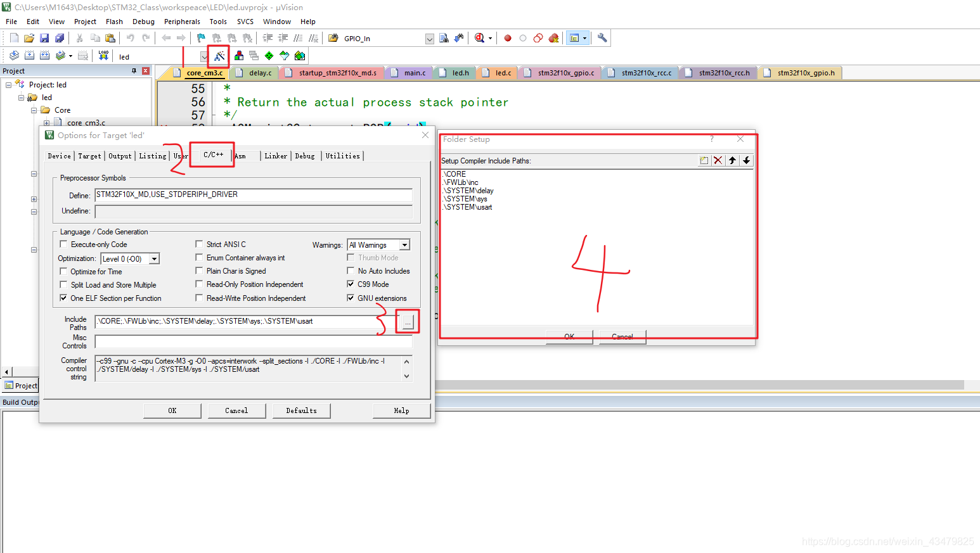The width and height of the screenshot is (980, 553).
Task: Click the Build target icon
Action: point(29,56)
